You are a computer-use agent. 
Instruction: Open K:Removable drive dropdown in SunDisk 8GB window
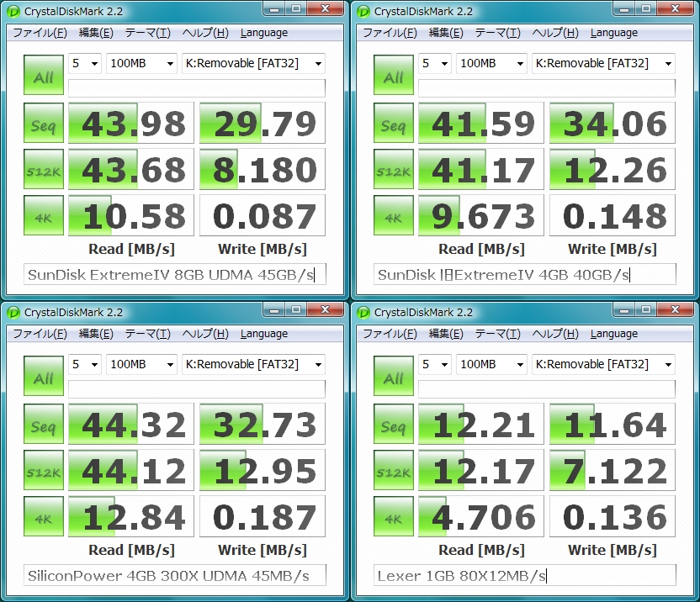click(x=253, y=63)
